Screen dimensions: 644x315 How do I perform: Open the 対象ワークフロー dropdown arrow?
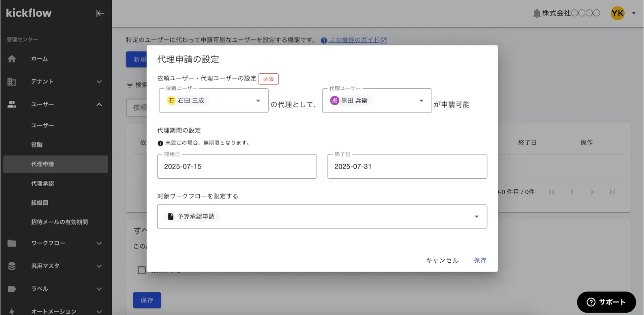click(x=477, y=216)
